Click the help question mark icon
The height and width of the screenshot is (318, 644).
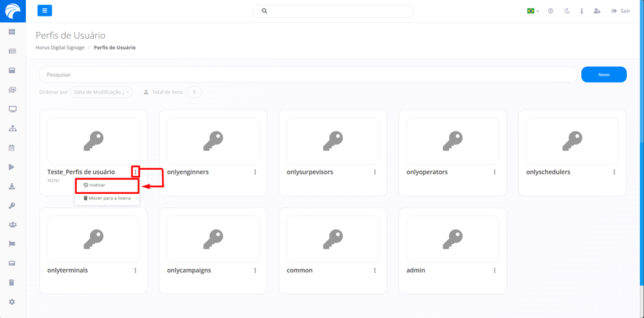pos(551,11)
